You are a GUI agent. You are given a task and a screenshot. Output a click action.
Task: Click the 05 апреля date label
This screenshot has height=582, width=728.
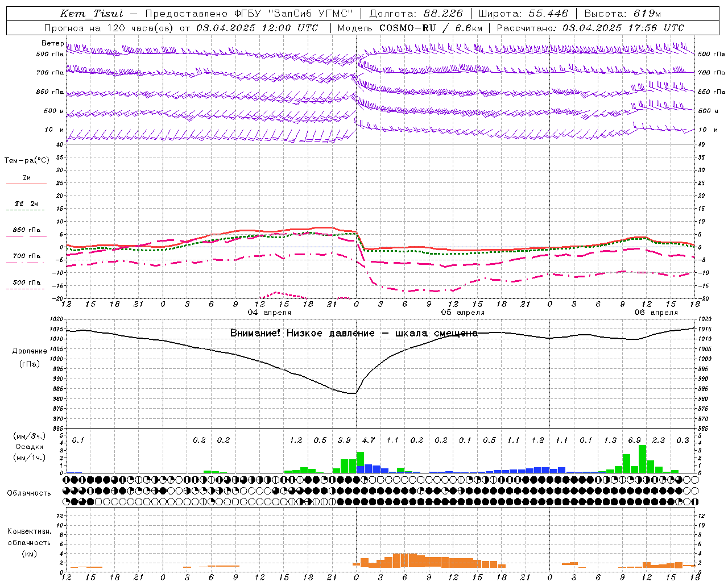(x=463, y=313)
